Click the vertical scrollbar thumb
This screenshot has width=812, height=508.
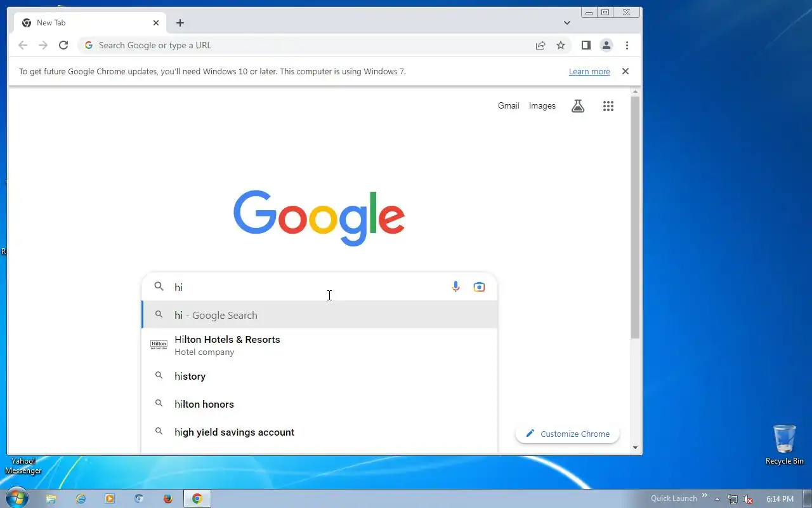coord(636,217)
